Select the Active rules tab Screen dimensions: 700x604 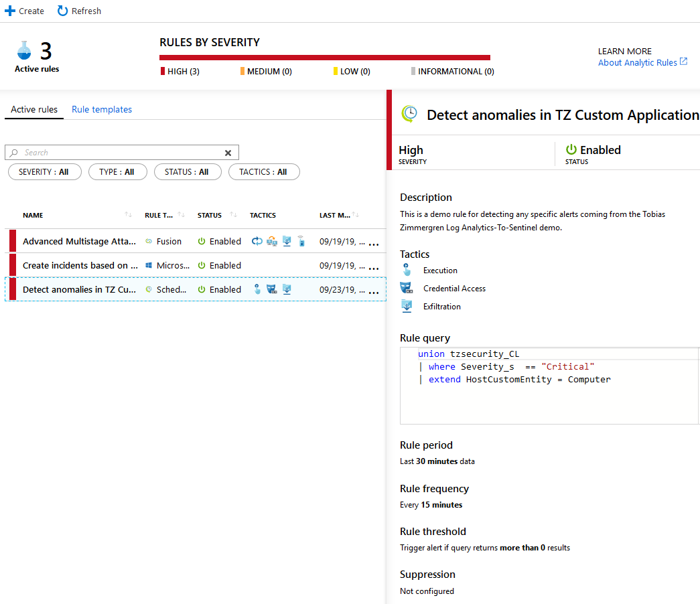(34, 109)
